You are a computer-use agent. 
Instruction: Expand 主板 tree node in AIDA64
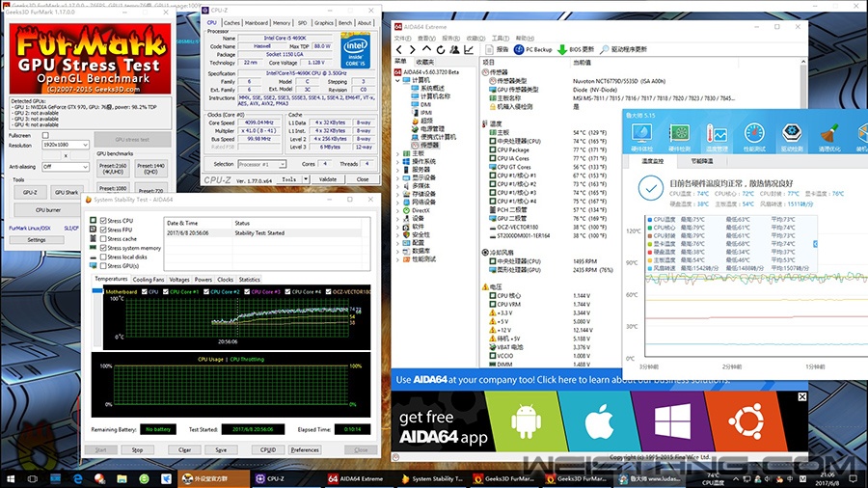397,153
